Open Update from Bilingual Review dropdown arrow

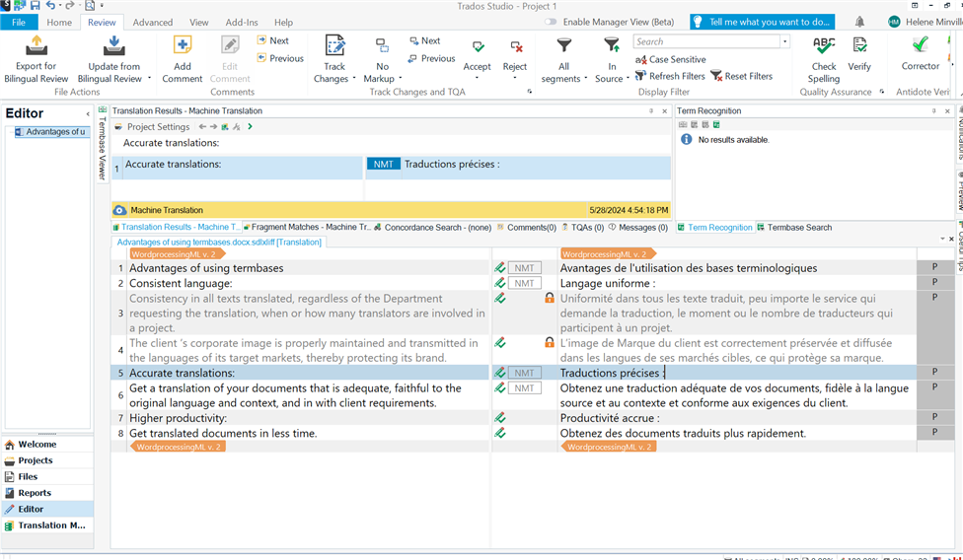(x=149, y=79)
